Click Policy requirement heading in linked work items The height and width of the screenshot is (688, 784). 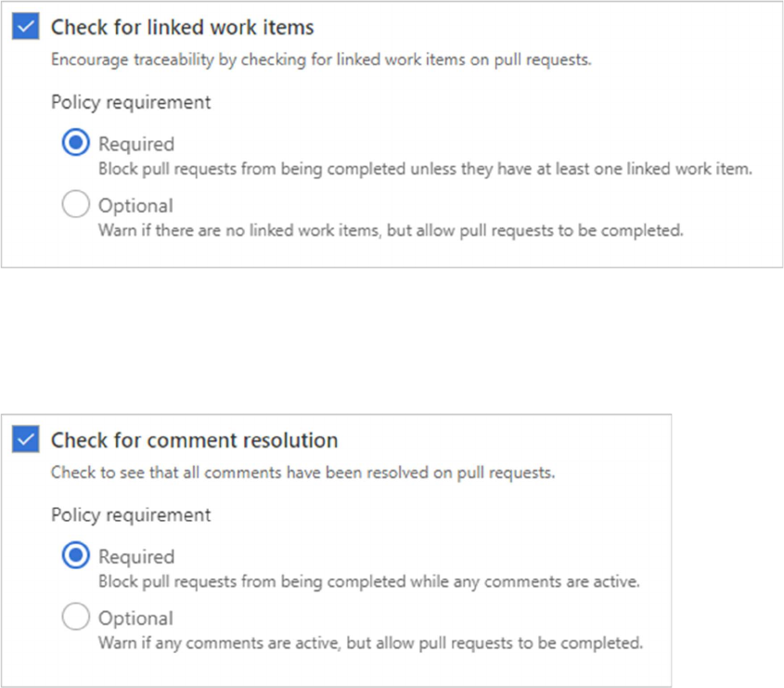131,102
